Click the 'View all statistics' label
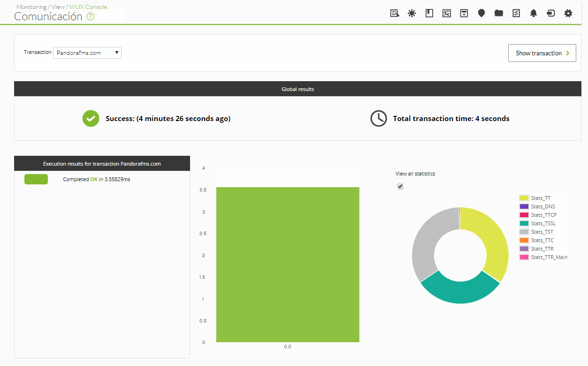Viewport: 588px width, 366px height. pos(415,174)
